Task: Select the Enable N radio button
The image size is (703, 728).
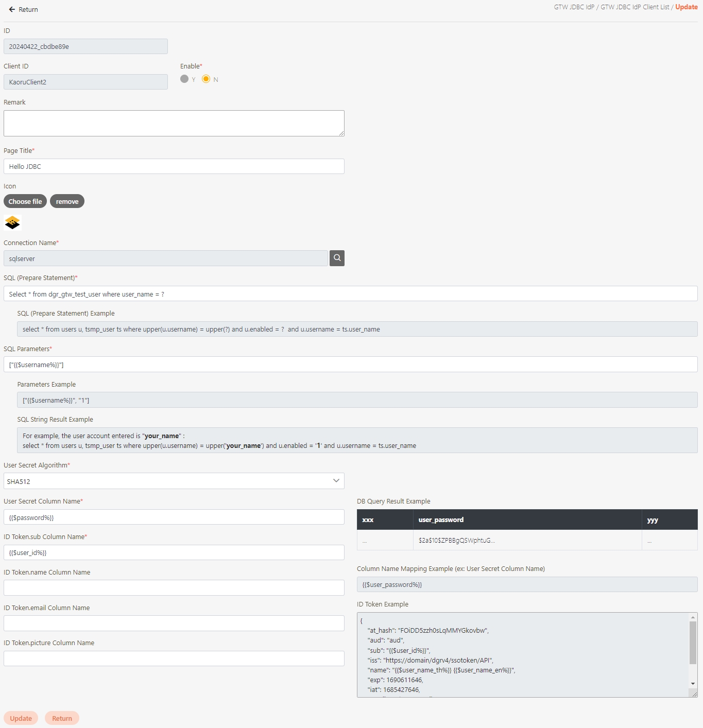Action: point(206,79)
